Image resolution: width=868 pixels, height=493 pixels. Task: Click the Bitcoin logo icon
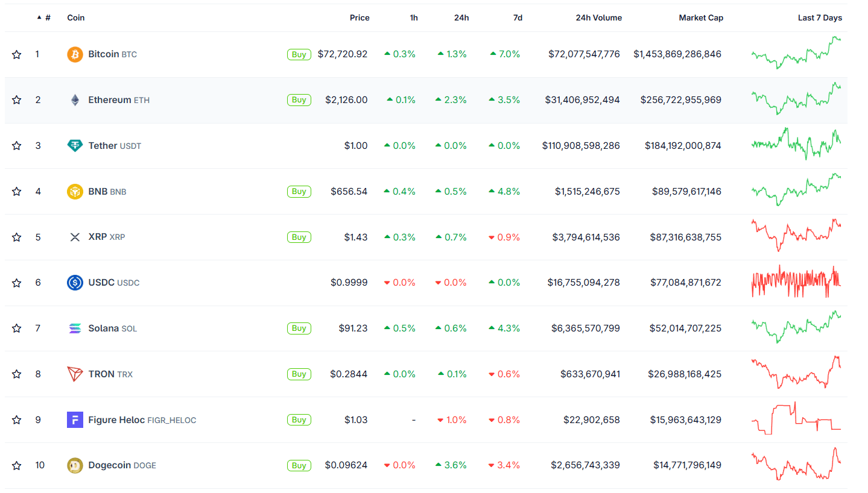(x=74, y=54)
